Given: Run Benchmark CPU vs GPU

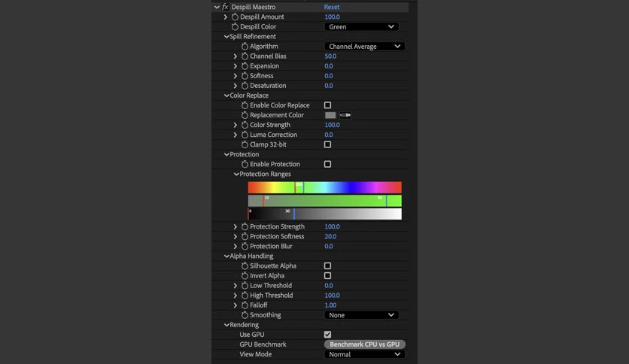Looking at the screenshot, I should (365, 344).
